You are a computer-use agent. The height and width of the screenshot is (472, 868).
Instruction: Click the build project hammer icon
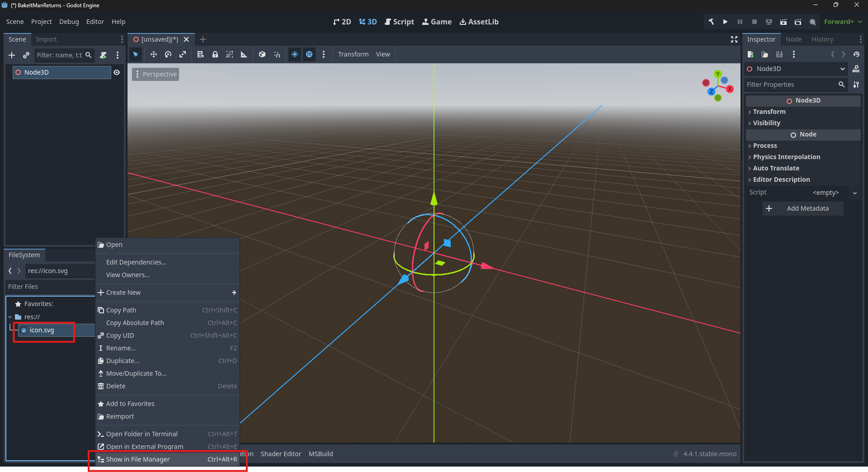(711, 22)
